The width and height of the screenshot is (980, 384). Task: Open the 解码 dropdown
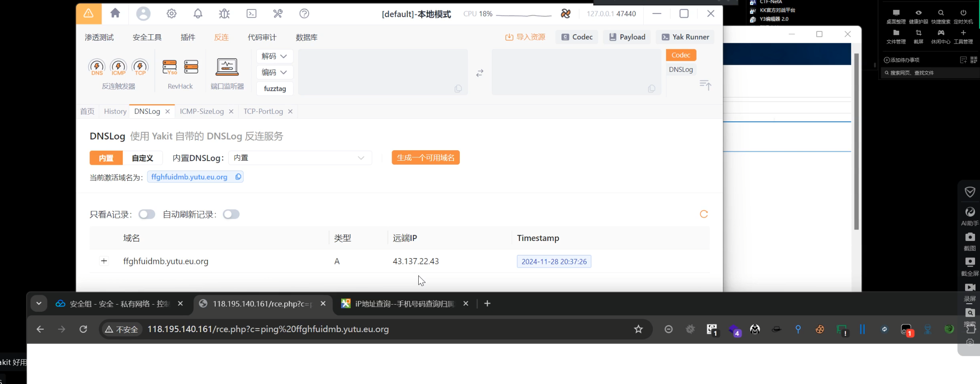pyautogui.click(x=274, y=56)
